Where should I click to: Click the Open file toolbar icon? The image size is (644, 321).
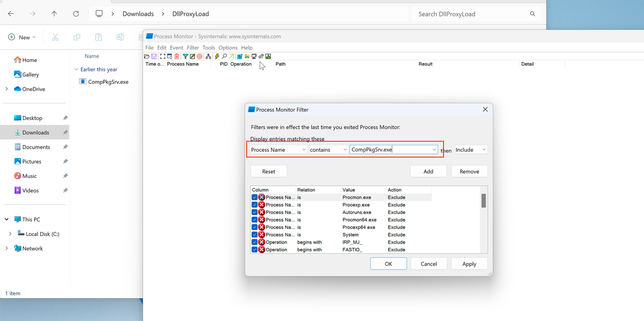pos(147,56)
